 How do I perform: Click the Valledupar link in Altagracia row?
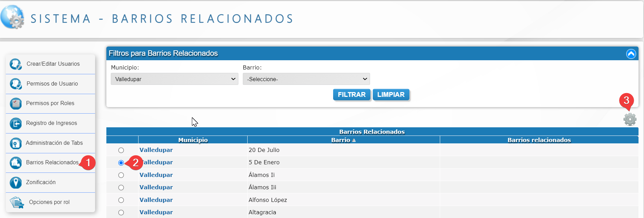[x=156, y=212]
